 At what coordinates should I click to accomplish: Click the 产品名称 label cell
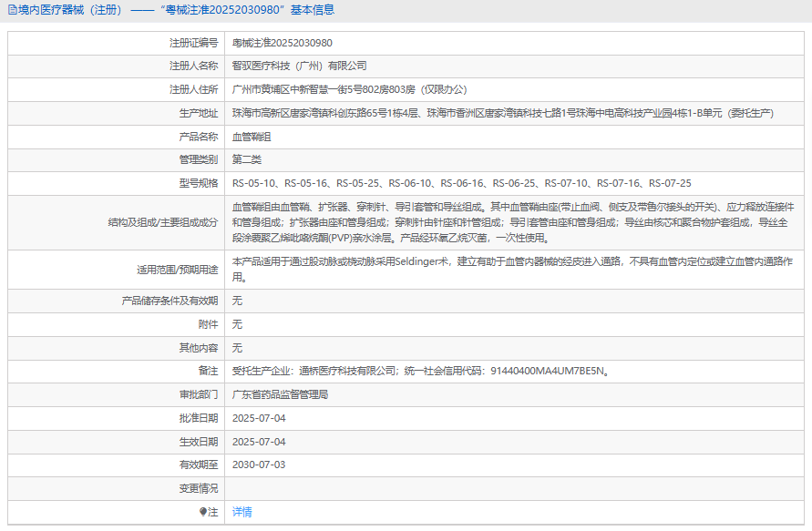tap(116, 137)
